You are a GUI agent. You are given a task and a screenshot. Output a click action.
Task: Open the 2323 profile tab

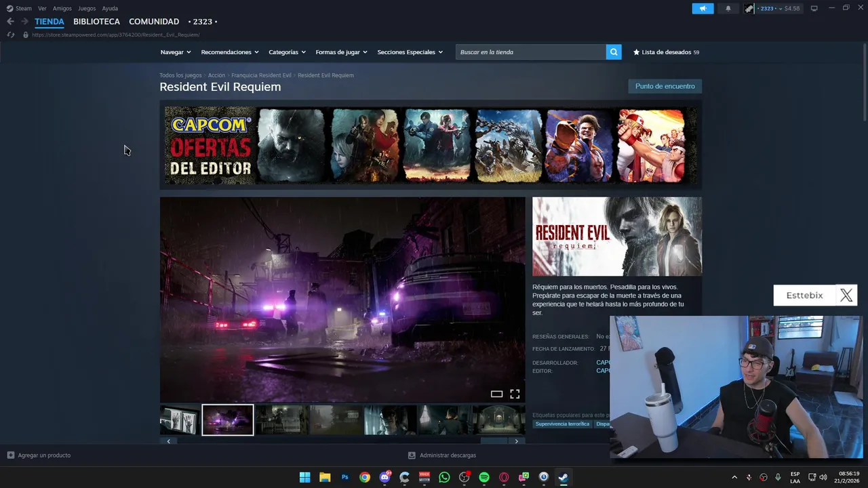(203, 22)
